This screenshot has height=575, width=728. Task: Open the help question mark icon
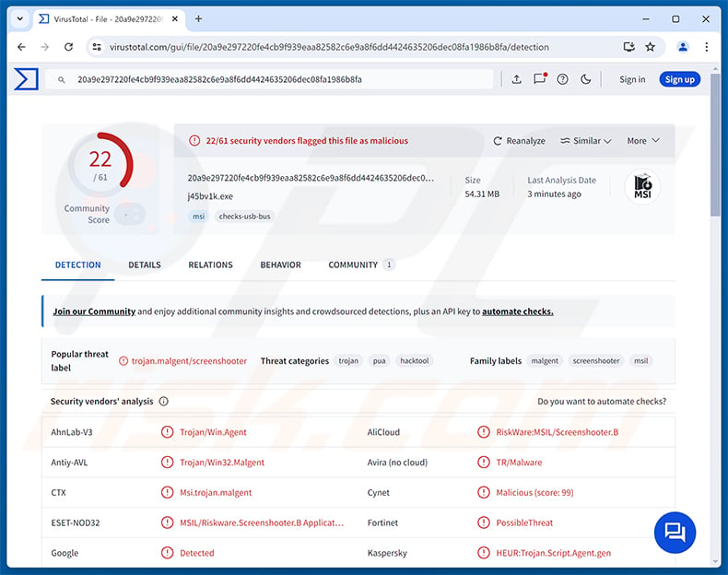[x=563, y=79]
